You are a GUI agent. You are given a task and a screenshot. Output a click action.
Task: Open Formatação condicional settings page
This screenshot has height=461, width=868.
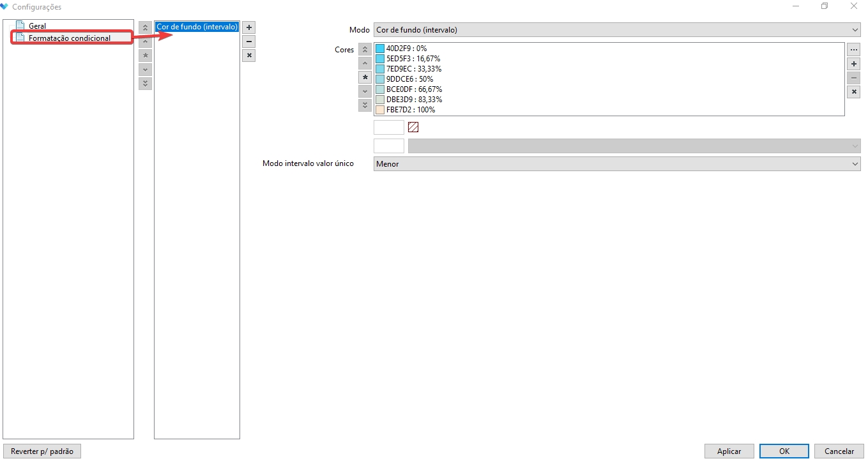69,38
